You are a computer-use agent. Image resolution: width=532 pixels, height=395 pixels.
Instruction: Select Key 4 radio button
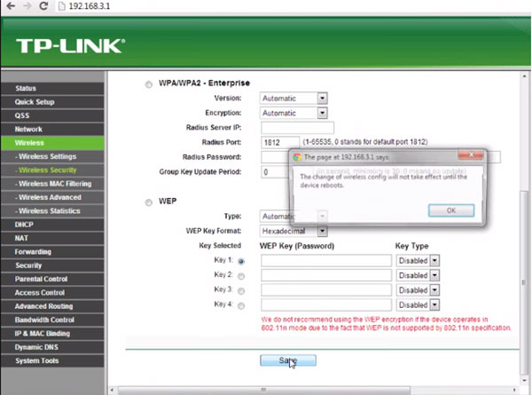click(x=240, y=304)
